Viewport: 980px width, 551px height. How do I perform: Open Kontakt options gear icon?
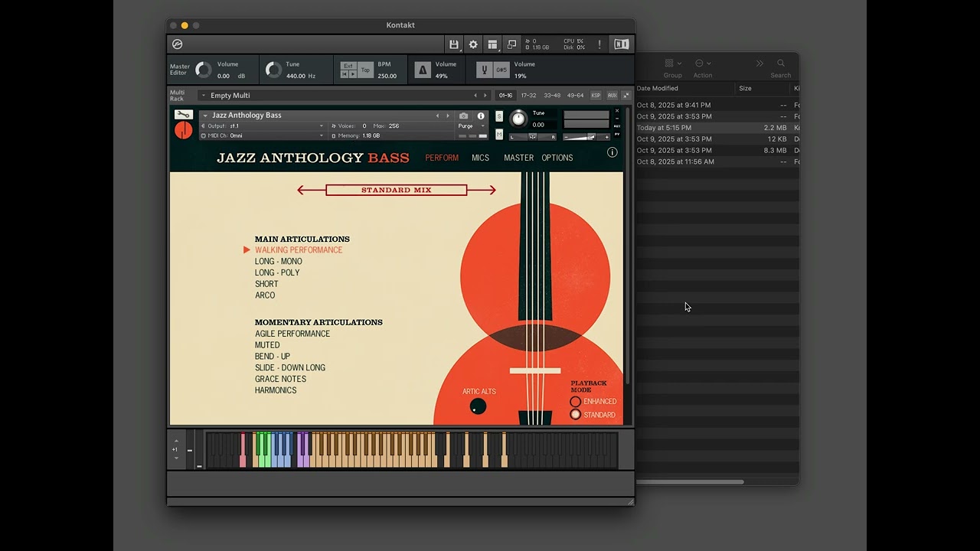(x=473, y=44)
